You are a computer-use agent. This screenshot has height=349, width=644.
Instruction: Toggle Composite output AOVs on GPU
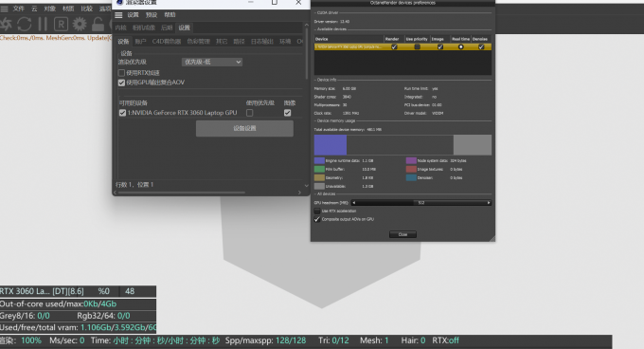(317, 219)
